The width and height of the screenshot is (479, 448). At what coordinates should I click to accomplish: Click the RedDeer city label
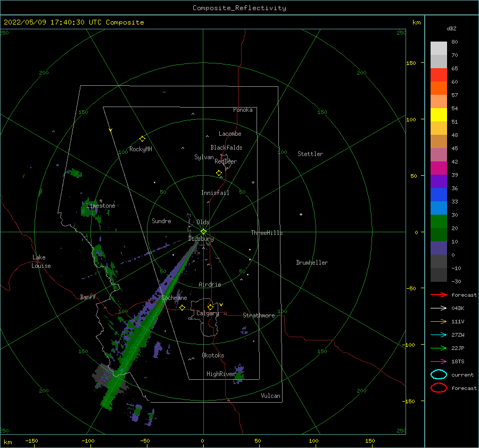pyautogui.click(x=226, y=161)
